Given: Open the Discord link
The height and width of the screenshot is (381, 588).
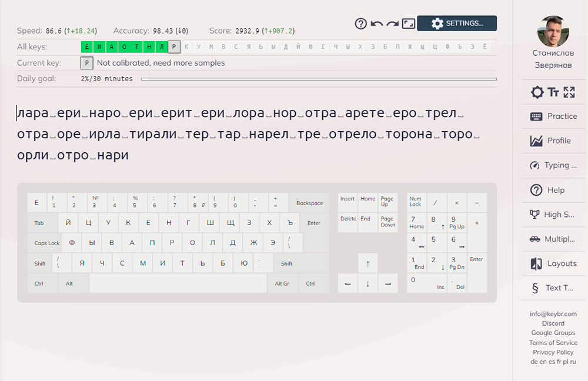Looking at the screenshot, I should tap(553, 323).
